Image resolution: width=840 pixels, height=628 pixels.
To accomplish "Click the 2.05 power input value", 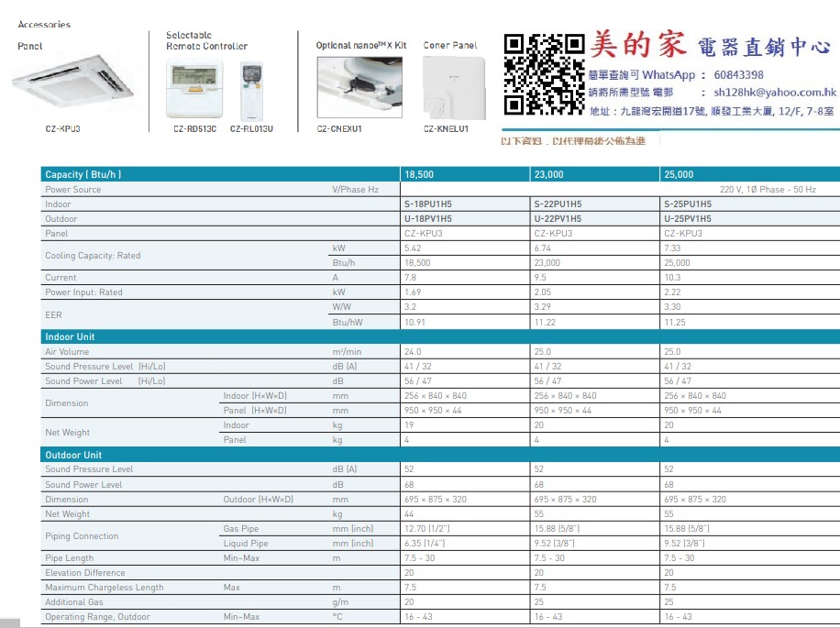I will click(543, 292).
